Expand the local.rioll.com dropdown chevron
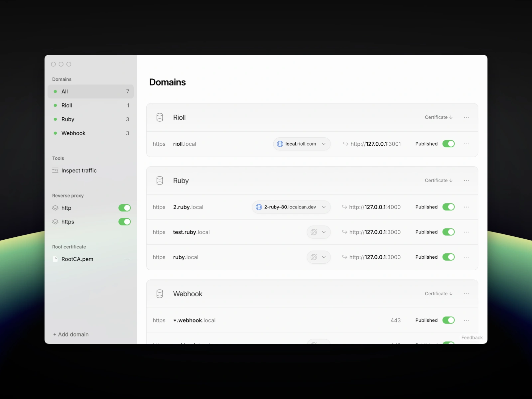 click(x=324, y=144)
